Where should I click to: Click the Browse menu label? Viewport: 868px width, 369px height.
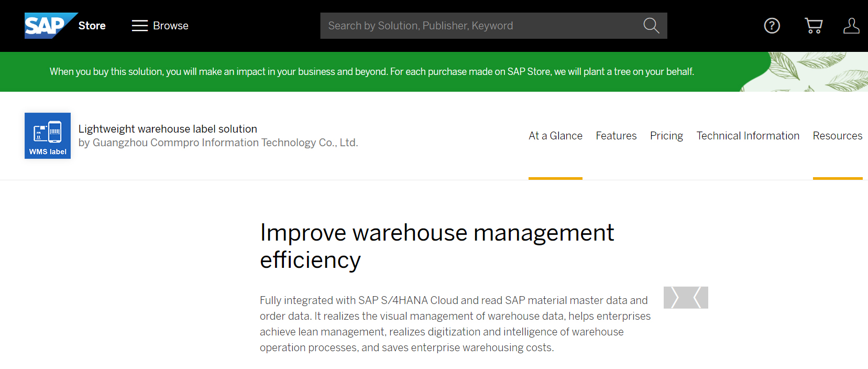(170, 26)
